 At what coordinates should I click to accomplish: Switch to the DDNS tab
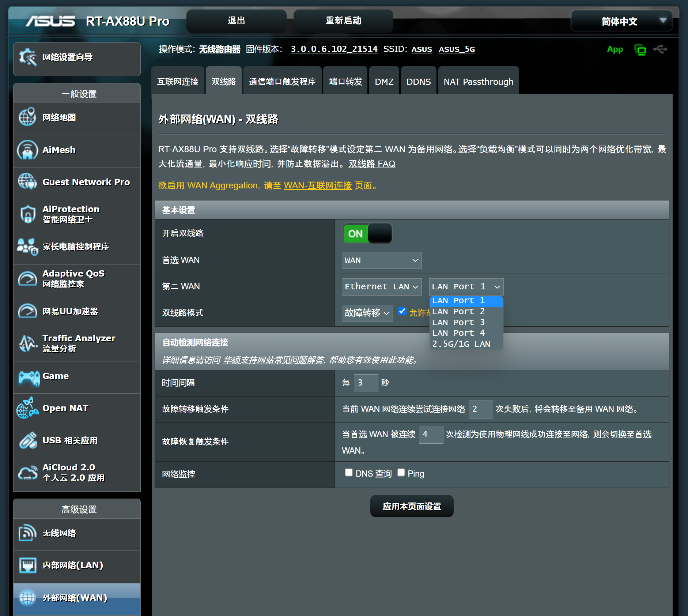click(x=419, y=81)
